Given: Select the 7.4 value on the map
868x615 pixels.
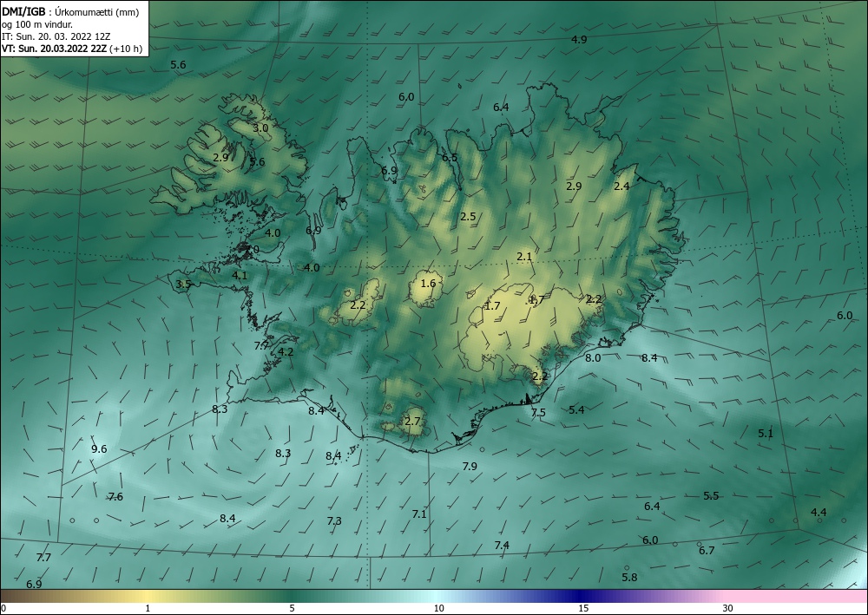Looking at the screenshot, I should coord(502,546).
